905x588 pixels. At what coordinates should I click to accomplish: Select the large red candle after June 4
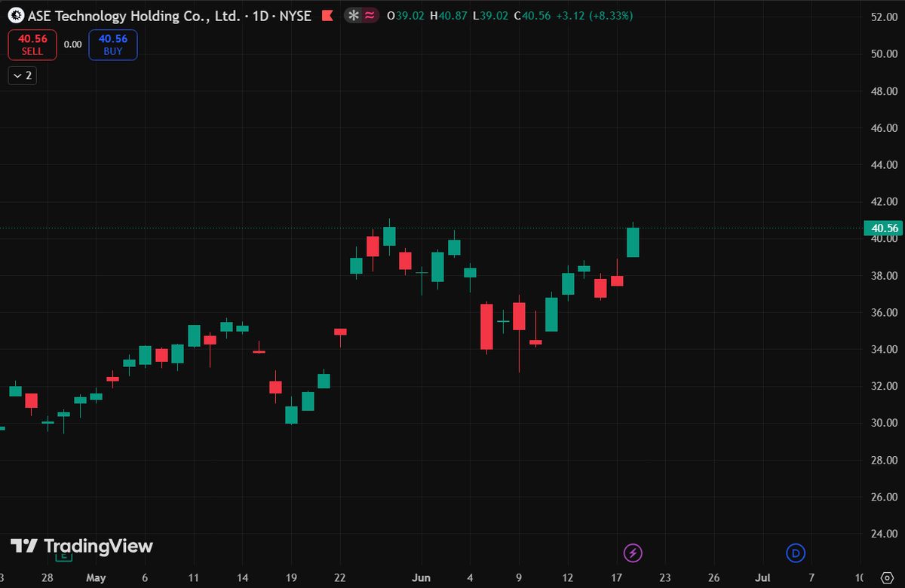pyautogui.click(x=486, y=326)
